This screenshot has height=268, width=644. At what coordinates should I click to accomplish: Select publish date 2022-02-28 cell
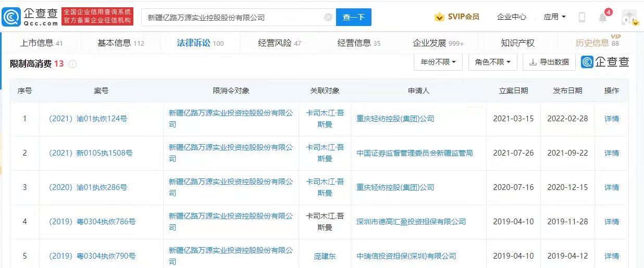pyautogui.click(x=567, y=119)
